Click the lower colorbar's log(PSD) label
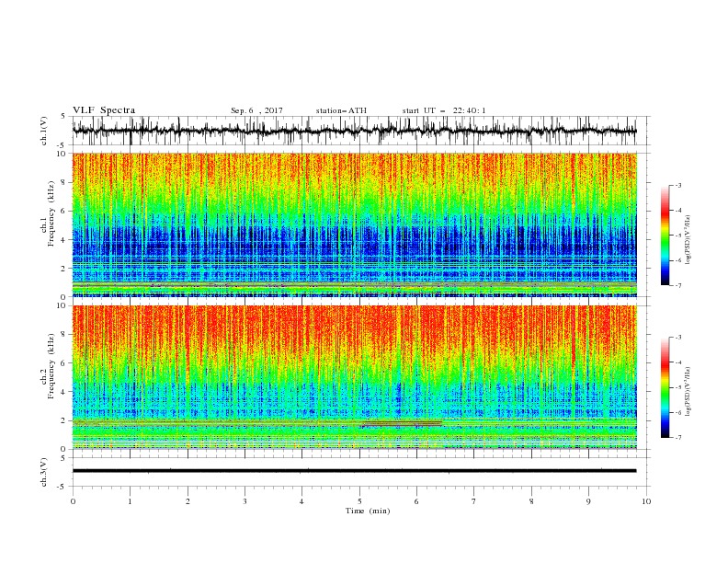The image size is (728, 563). tap(688, 391)
